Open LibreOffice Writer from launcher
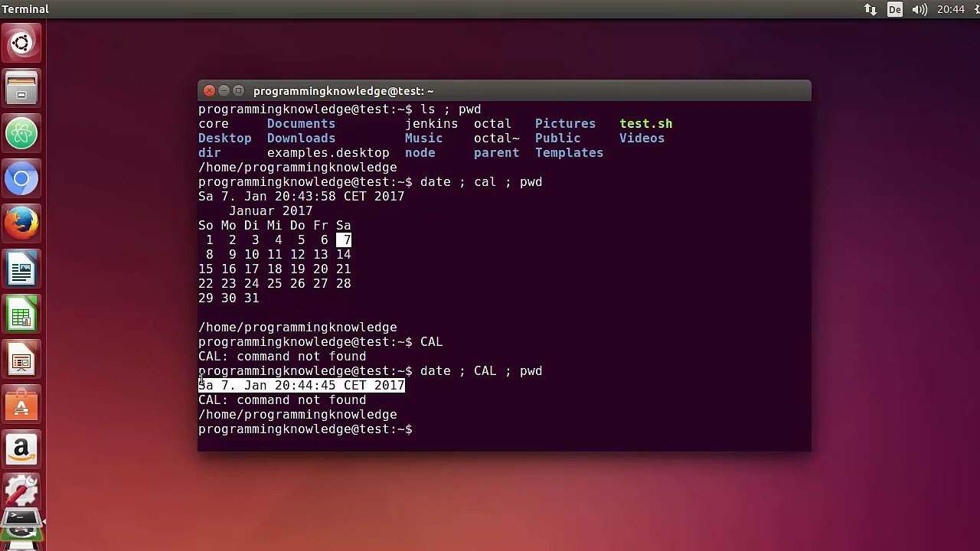 coord(21,269)
